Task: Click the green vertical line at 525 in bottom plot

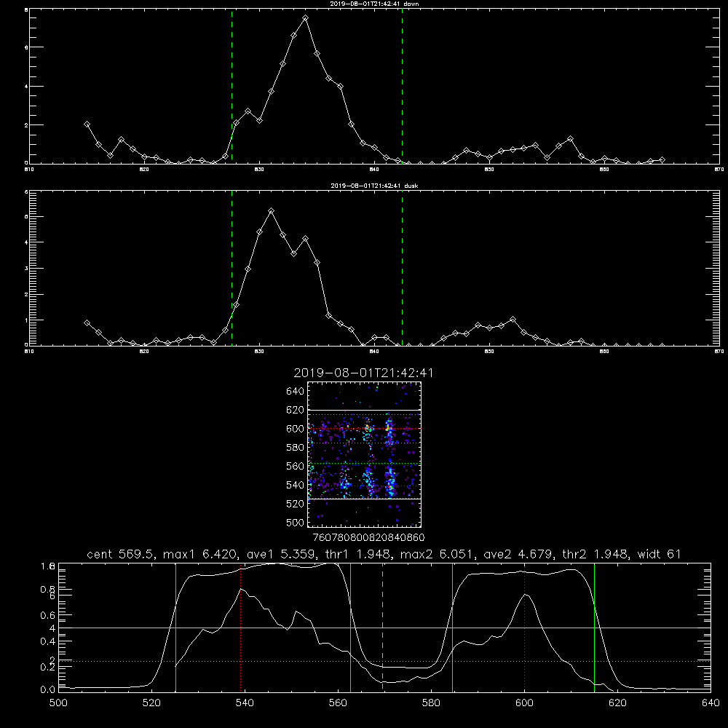Action: 175,627
